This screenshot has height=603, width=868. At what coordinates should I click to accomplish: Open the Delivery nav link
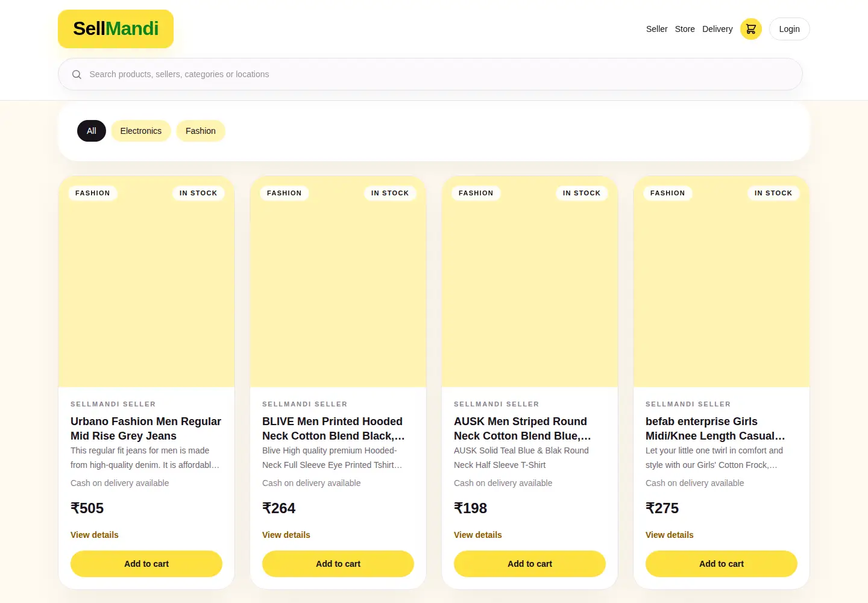click(x=717, y=29)
